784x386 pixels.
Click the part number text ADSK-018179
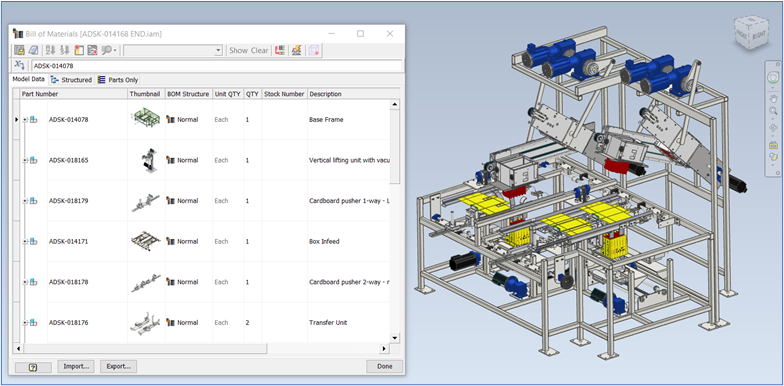(x=68, y=200)
